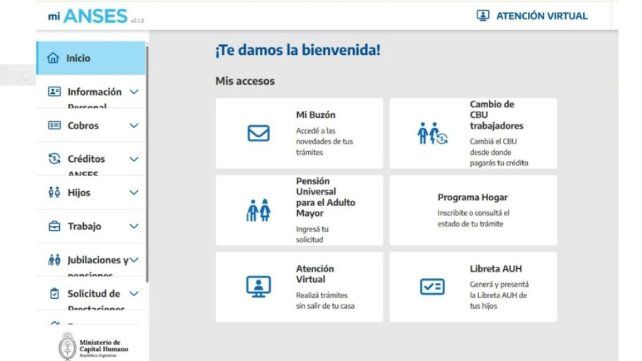Click the Ministerio de Capital Humano emblem
The image size is (642, 361).
67,346
